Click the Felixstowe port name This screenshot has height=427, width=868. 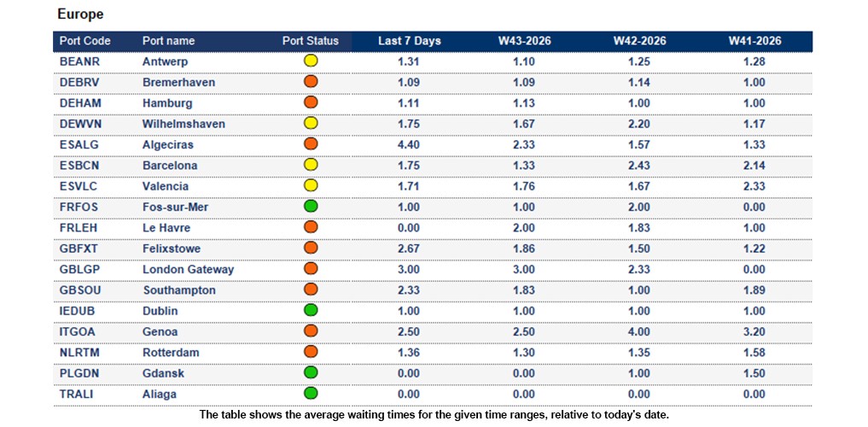coord(172,249)
